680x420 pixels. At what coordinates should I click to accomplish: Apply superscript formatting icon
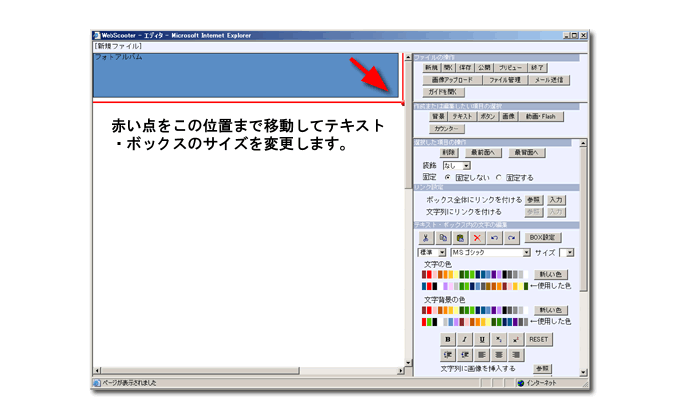516,339
